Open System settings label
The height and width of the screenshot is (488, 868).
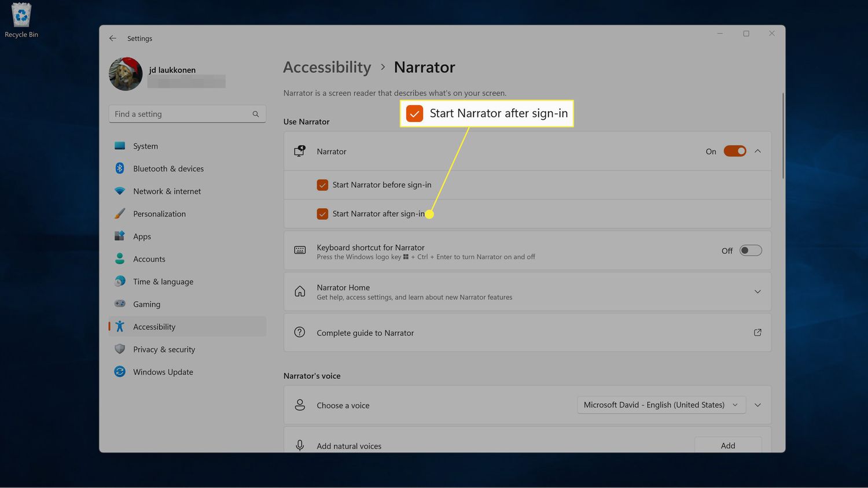coord(145,146)
